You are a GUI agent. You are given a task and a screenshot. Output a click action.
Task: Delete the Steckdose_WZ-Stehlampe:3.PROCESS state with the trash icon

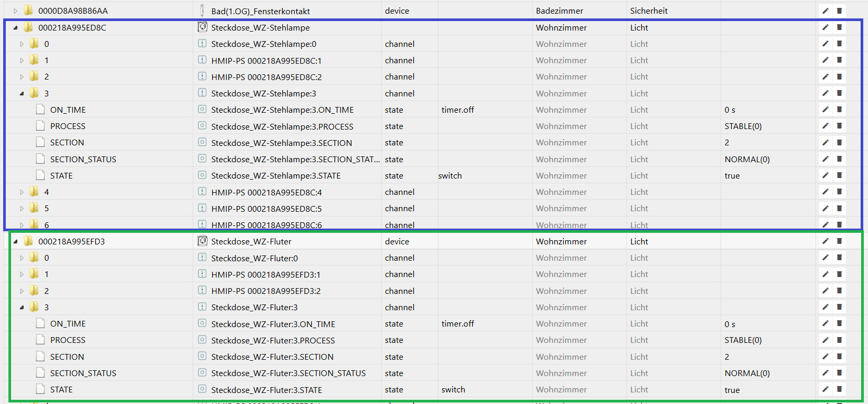(840, 126)
